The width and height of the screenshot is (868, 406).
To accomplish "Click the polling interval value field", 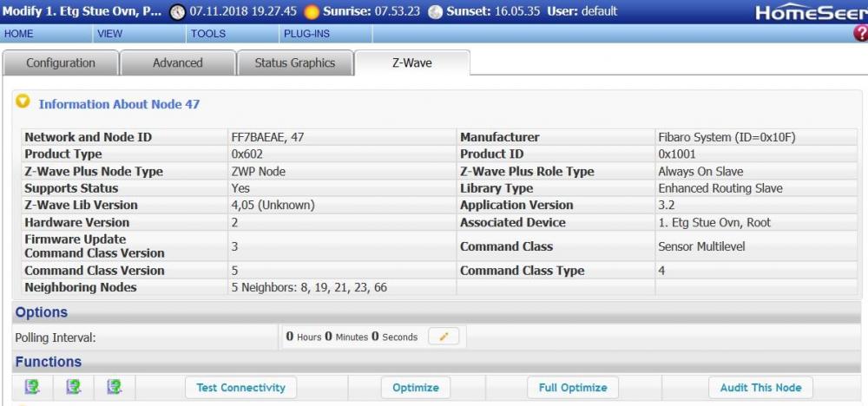I will [x=352, y=337].
